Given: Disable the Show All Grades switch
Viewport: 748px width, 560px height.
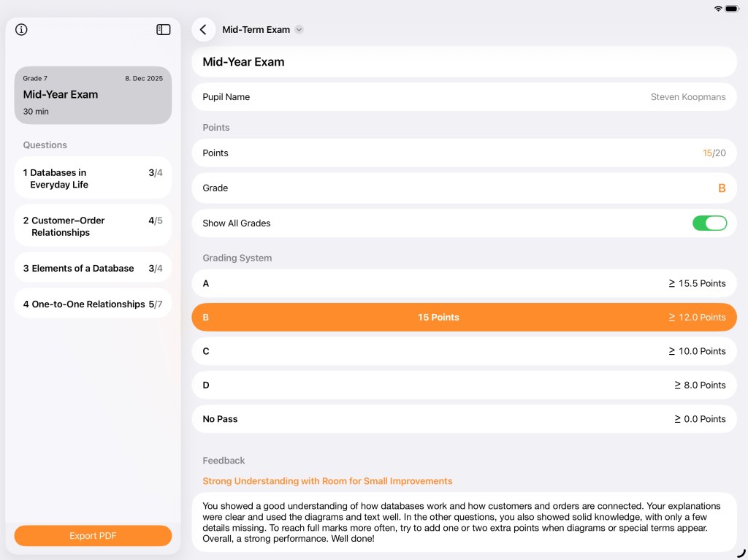Looking at the screenshot, I should 709,223.
